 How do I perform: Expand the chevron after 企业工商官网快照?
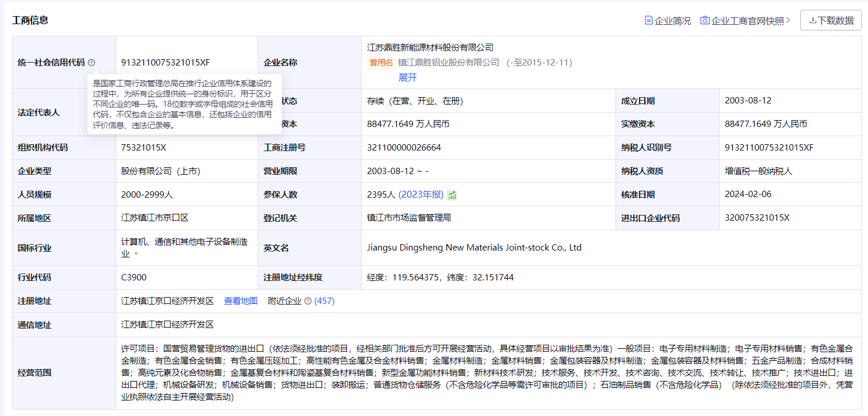[x=788, y=20]
